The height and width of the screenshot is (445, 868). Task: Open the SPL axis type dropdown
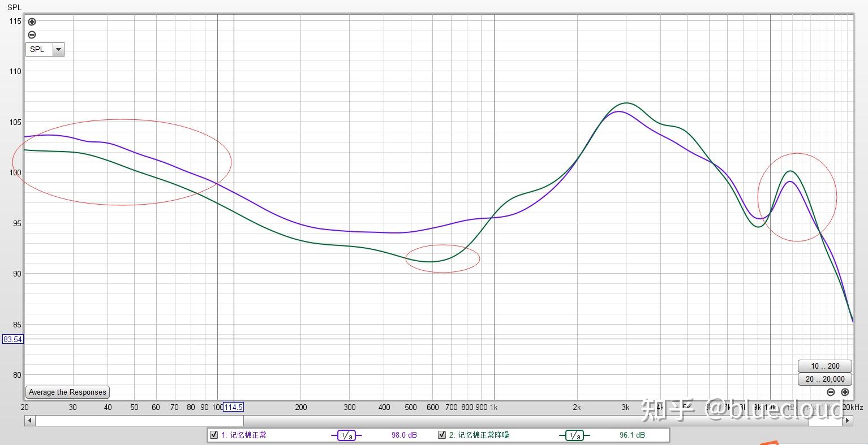(45, 49)
